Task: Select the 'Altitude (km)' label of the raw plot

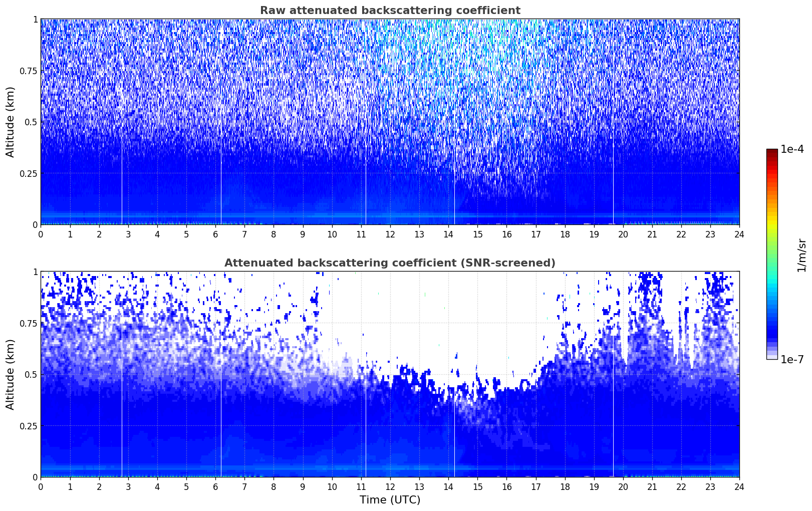Action: click(11, 122)
